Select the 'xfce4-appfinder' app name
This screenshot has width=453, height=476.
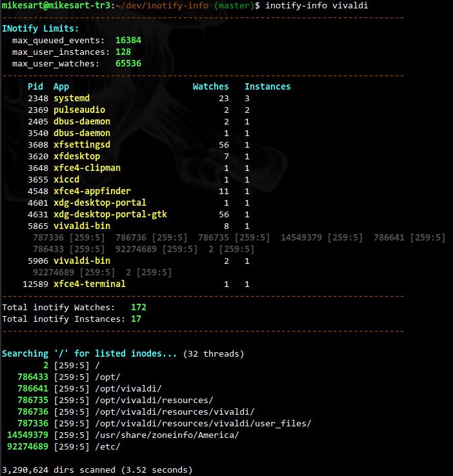click(92, 192)
